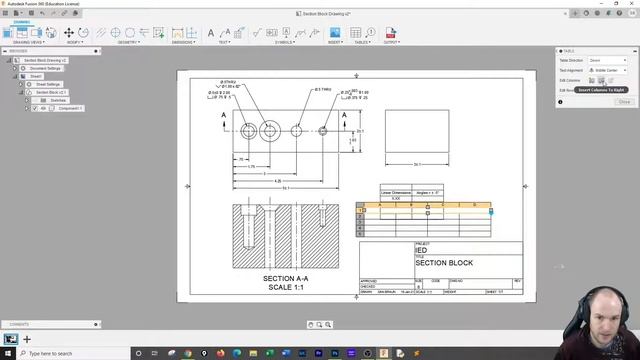This screenshot has height=360, width=640.
Task: Click the Undo arrow in top toolbar
Action: (x=42, y=13)
